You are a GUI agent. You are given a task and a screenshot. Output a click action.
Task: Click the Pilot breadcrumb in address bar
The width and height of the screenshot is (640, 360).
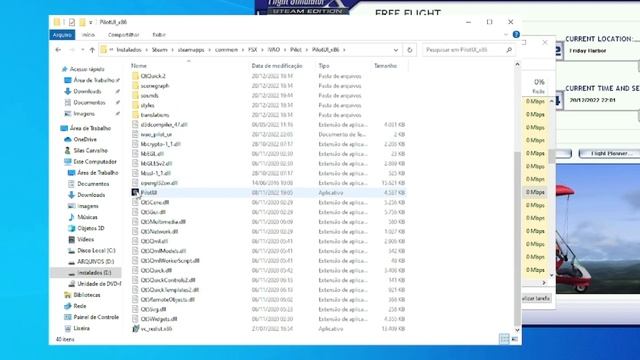[296, 50]
